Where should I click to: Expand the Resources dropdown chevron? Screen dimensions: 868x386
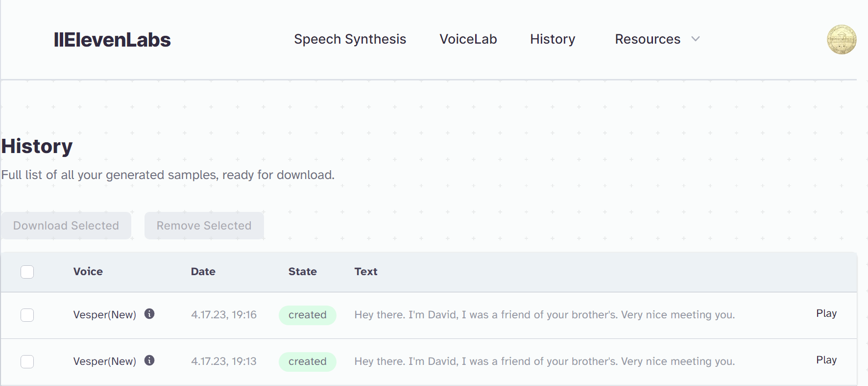coord(696,39)
